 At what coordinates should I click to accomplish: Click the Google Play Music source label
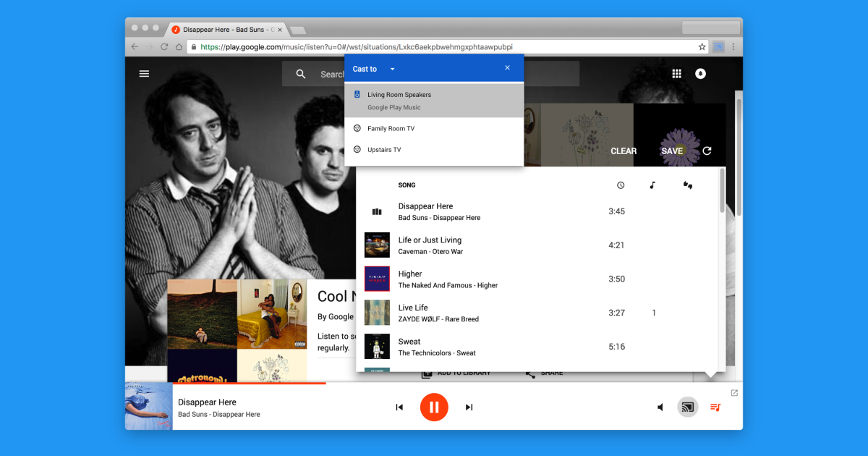point(393,107)
